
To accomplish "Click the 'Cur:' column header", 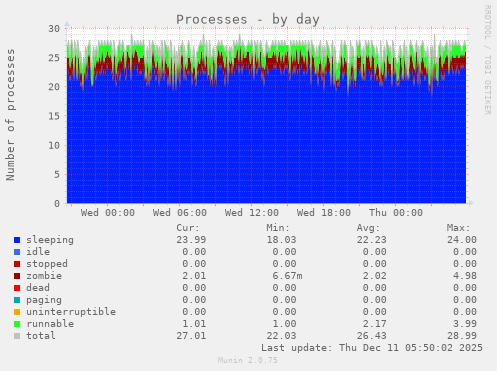I will click(x=188, y=228).
